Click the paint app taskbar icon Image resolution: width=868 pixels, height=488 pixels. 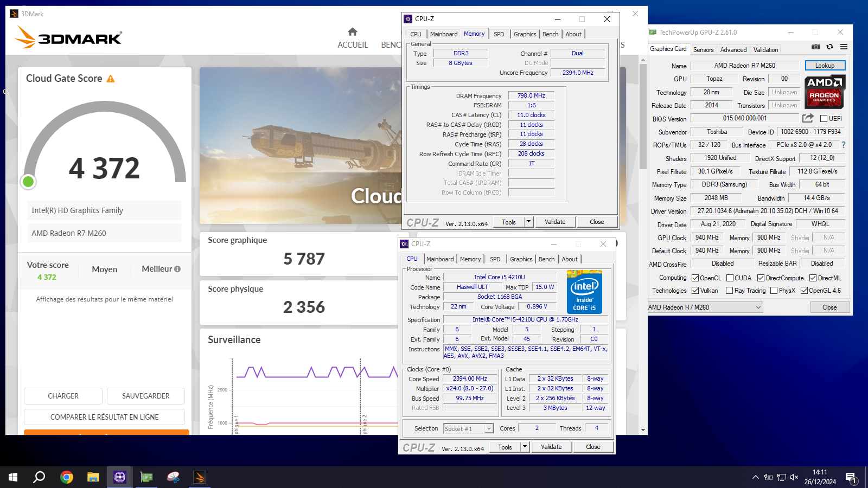[x=173, y=477]
